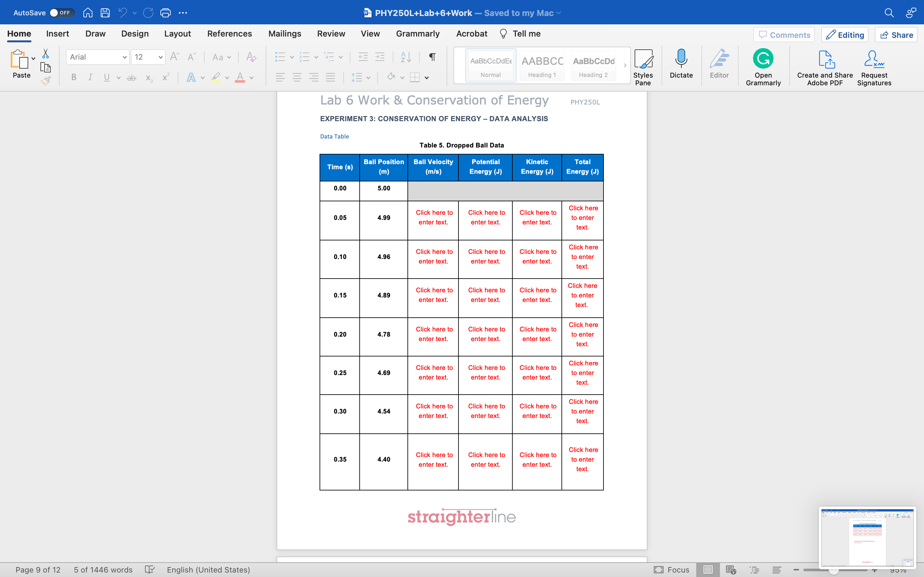This screenshot has height=577, width=924.
Task: Apply bold formatting
Action: tap(74, 77)
